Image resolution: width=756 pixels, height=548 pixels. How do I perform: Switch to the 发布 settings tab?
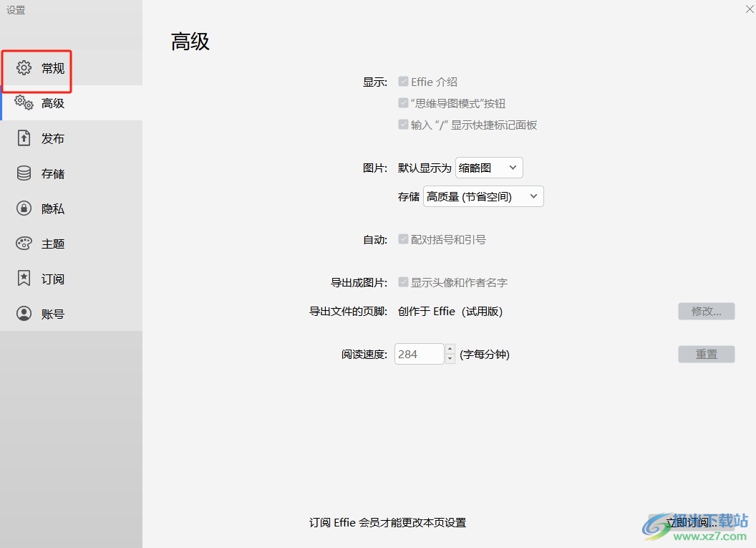click(x=72, y=138)
